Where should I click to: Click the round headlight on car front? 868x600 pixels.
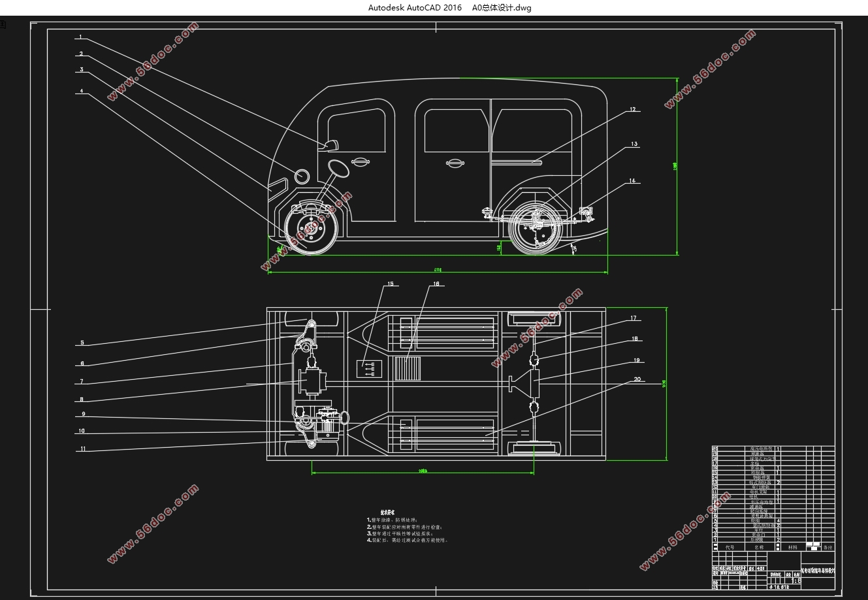302,176
